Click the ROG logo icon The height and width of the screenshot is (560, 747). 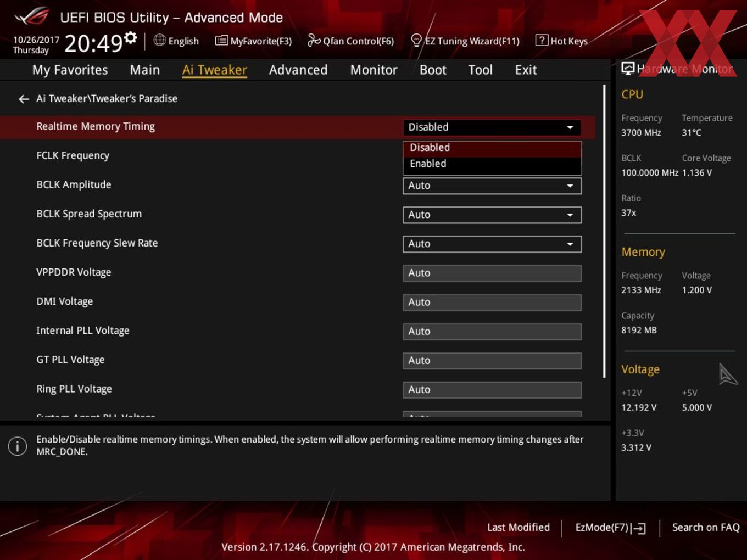(32, 16)
